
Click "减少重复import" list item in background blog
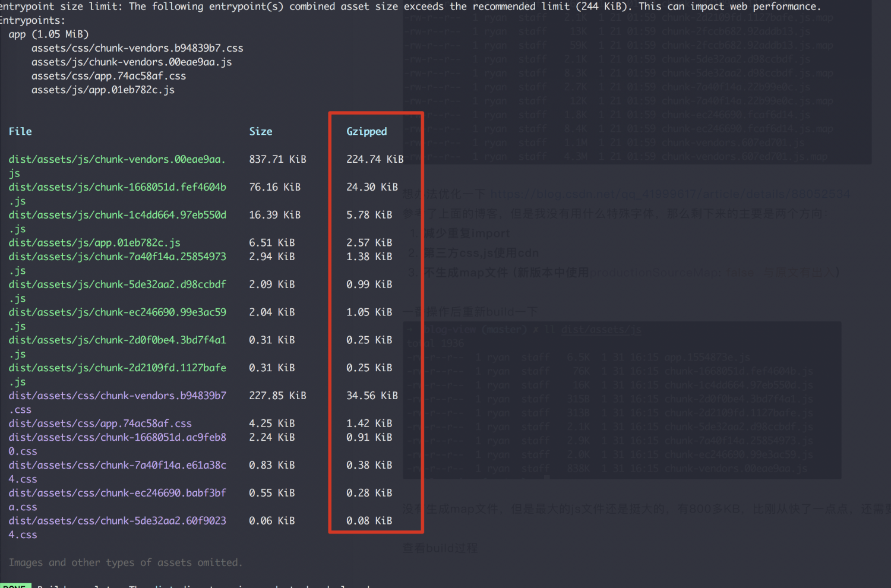(467, 233)
